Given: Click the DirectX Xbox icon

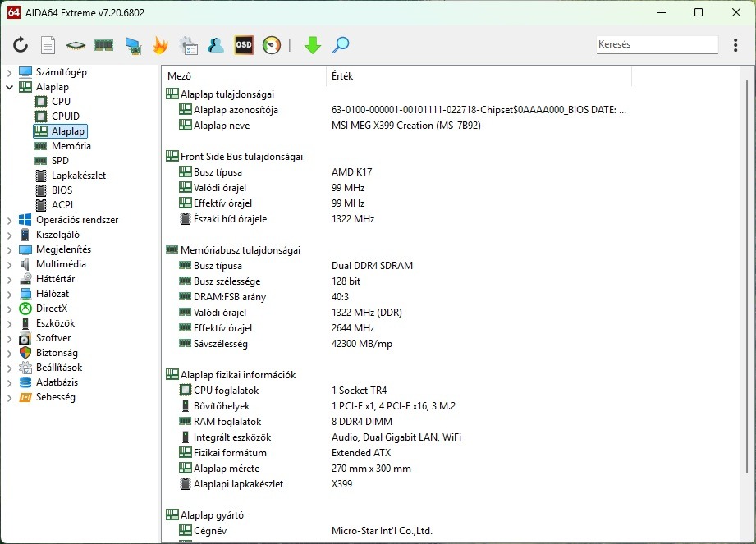Looking at the screenshot, I should (25, 309).
